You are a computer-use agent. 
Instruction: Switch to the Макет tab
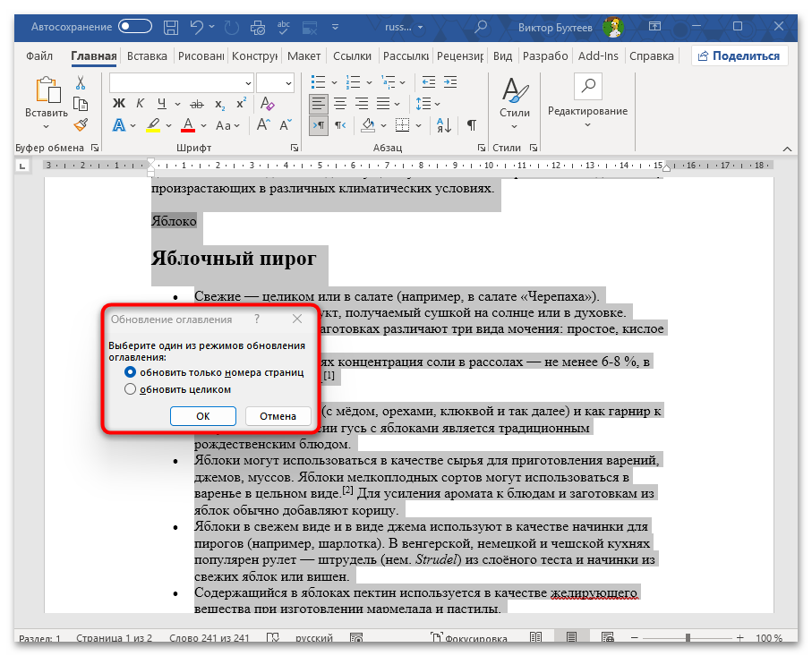click(304, 55)
